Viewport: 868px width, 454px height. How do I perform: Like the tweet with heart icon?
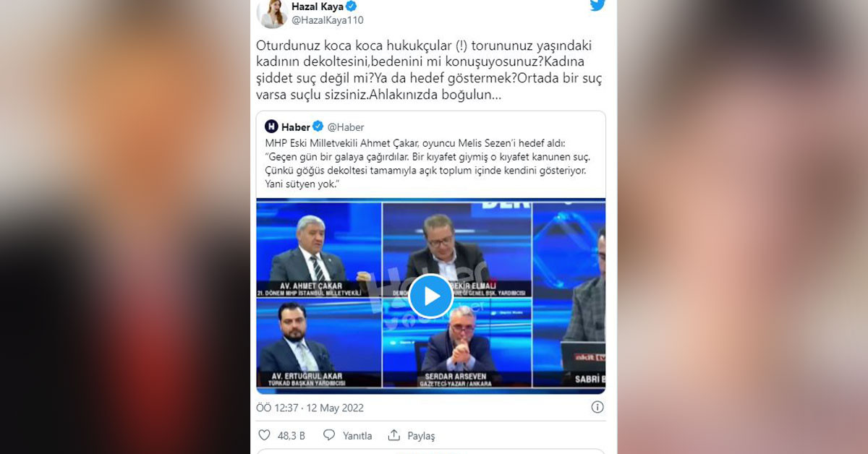tap(264, 435)
